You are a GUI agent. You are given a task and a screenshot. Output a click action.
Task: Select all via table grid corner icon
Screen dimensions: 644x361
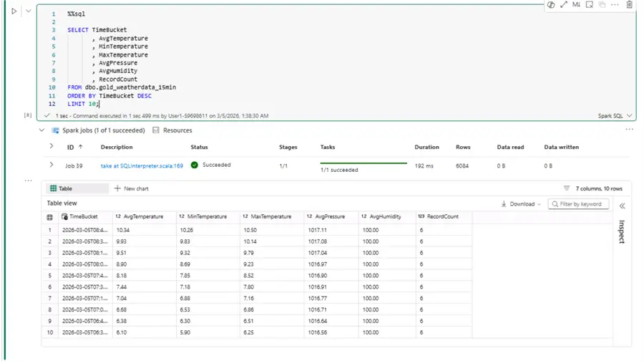(x=49, y=217)
